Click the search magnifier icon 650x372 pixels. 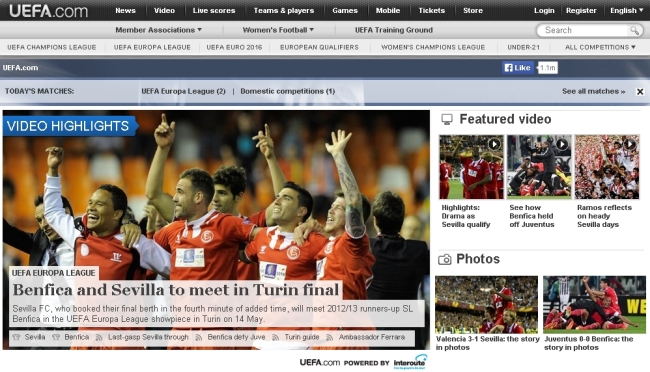(x=634, y=30)
